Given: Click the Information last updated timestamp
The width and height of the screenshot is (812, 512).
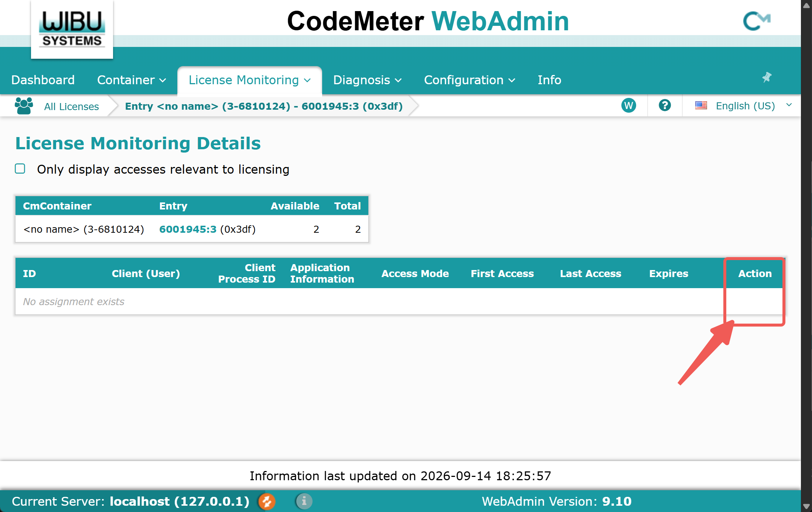Looking at the screenshot, I should pyautogui.click(x=400, y=476).
